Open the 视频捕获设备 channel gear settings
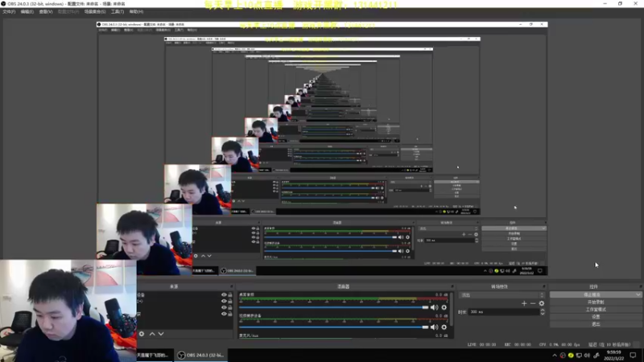Viewport: 644px width, 362px height. (x=444, y=327)
